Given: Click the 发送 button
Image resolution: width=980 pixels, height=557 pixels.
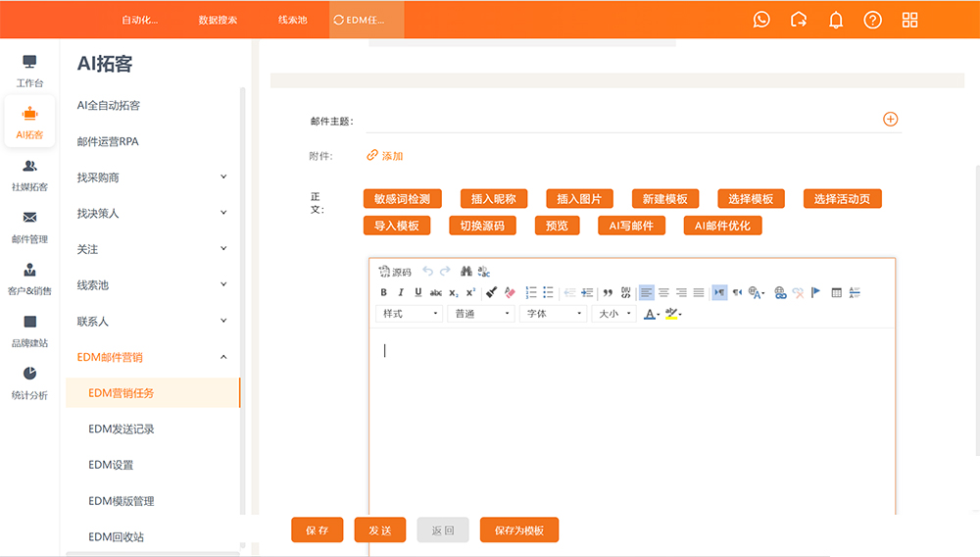Looking at the screenshot, I should point(380,531).
